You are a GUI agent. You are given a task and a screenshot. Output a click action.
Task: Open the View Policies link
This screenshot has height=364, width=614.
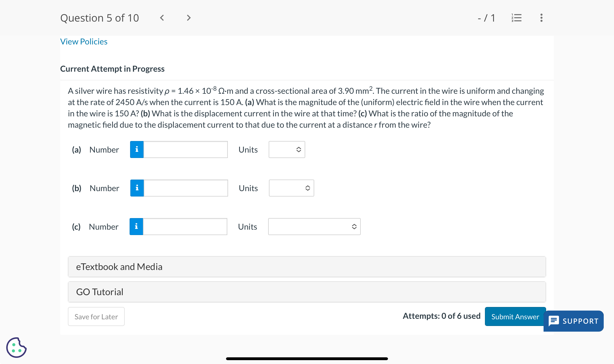point(84,41)
